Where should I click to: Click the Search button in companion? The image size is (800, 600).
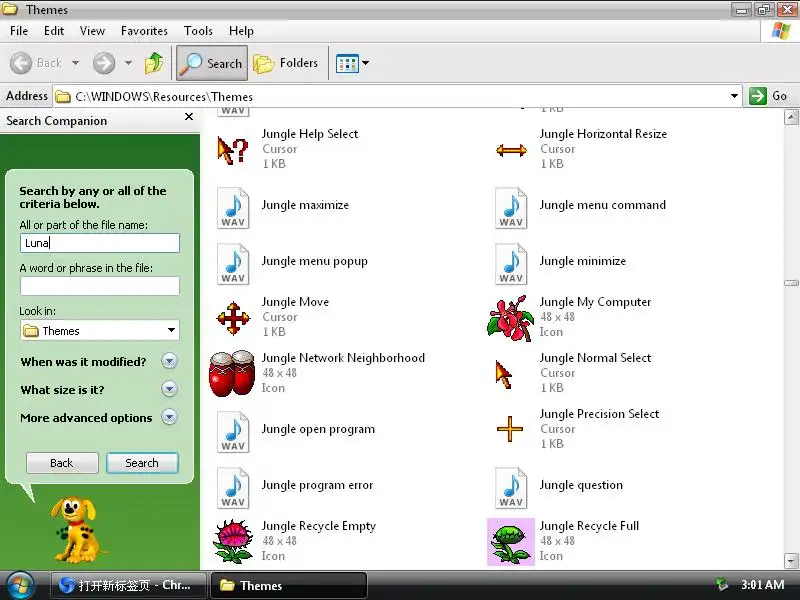pos(142,463)
